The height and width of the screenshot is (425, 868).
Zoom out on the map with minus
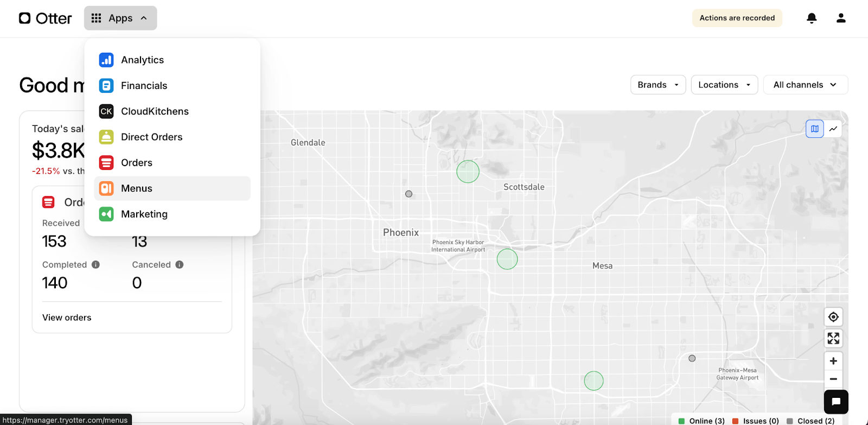tap(833, 379)
